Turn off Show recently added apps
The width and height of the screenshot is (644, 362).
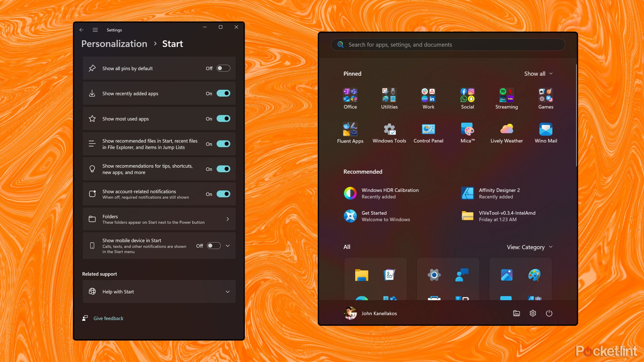tap(223, 93)
